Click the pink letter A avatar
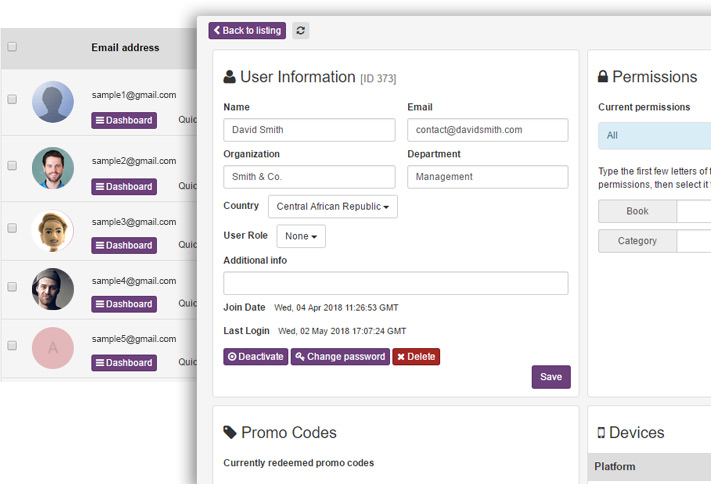Viewport: 711px width, 484px height. (53, 347)
